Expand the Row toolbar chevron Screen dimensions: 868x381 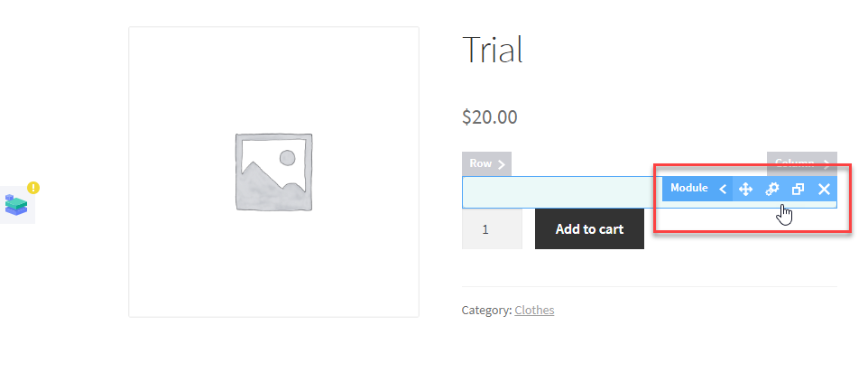tap(501, 164)
